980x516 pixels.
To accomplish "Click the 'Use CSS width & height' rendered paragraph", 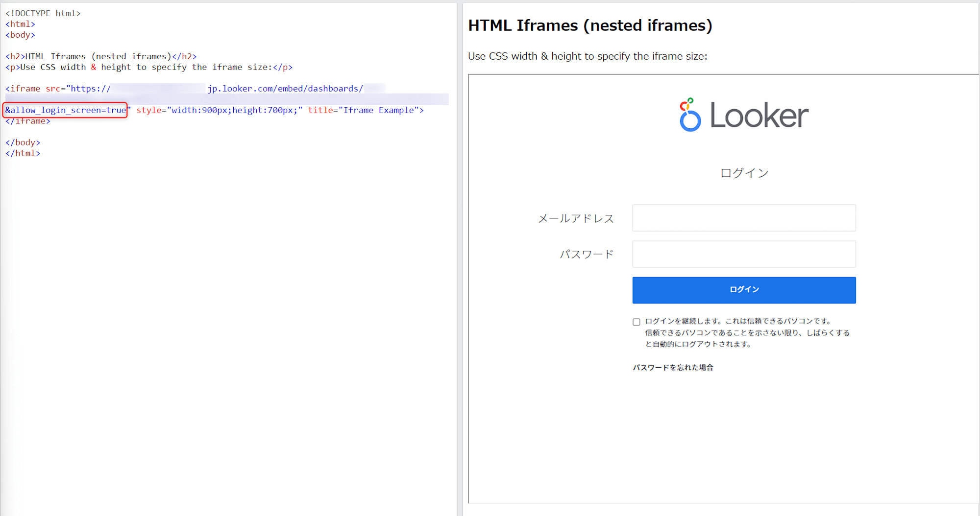I will [x=588, y=56].
